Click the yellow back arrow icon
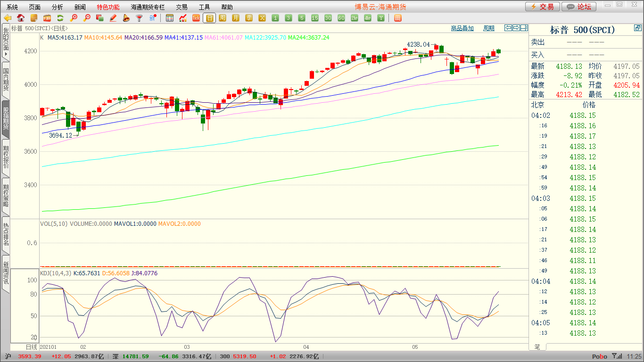Screen dimensions: 644x362 point(8,18)
